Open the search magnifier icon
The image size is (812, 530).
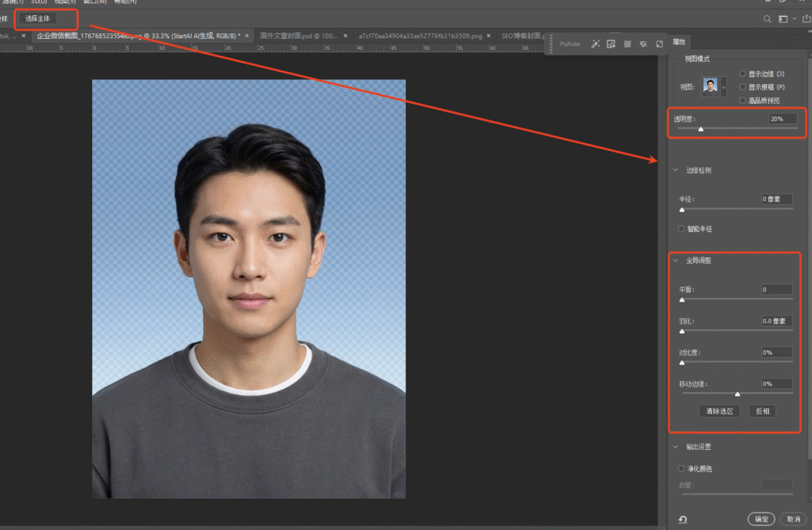coord(767,19)
